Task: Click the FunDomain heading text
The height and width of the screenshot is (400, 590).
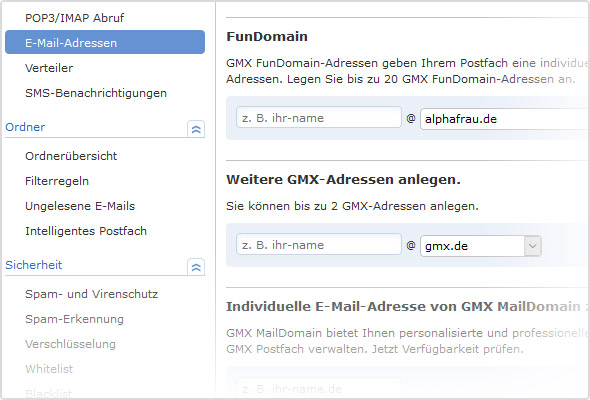Action: click(x=267, y=37)
